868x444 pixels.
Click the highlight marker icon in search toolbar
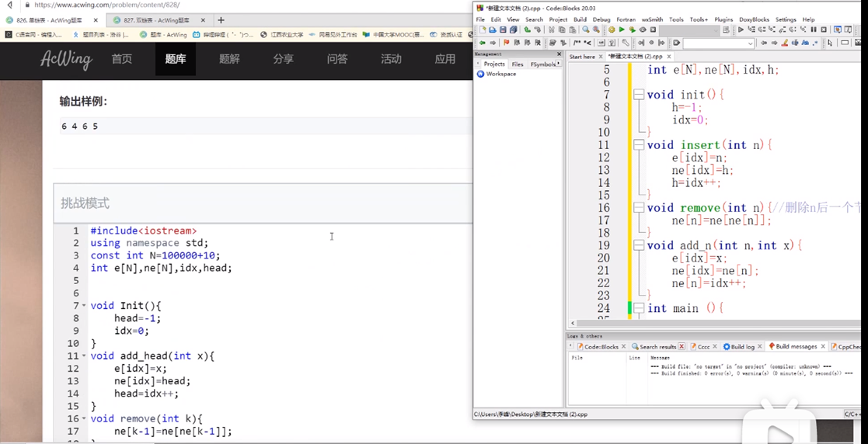tap(785, 43)
